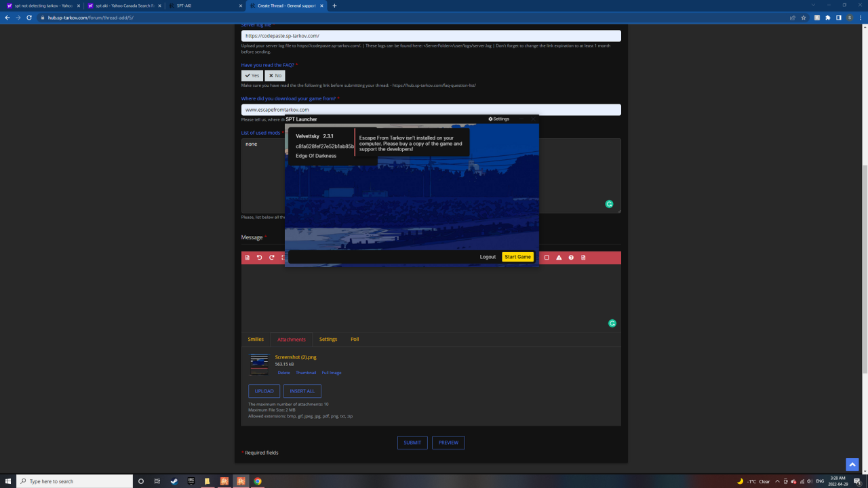Open the Screenshot (2).png file name link
868x488 pixels.
[296, 357]
